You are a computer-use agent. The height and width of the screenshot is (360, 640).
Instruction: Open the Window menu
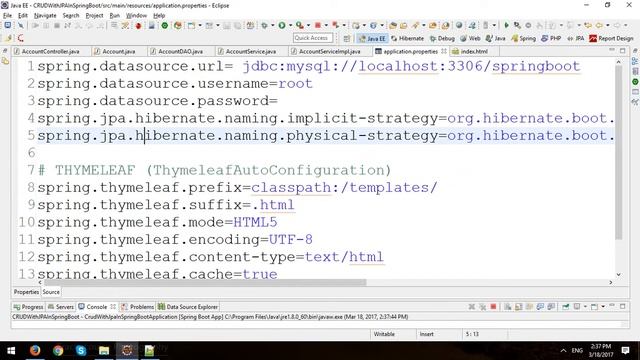[x=136, y=16]
